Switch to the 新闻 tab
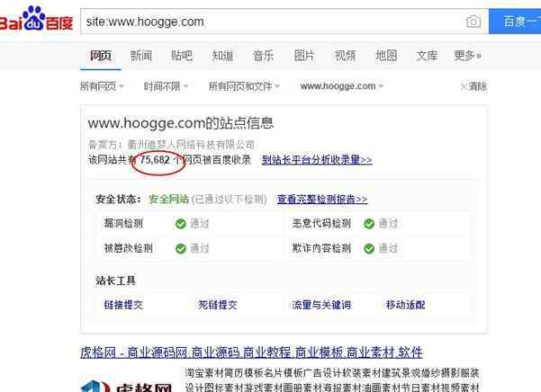This screenshot has width=541, height=392. (141, 56)
